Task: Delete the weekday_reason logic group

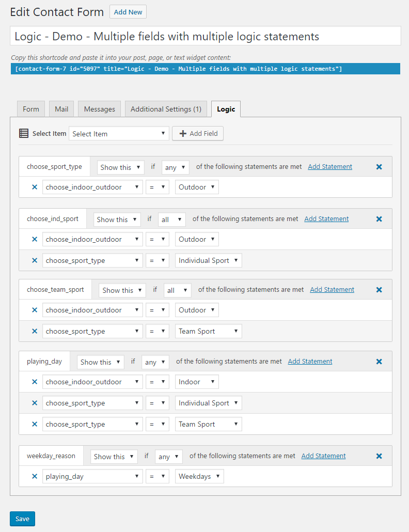Action: (x=379, y=456)
